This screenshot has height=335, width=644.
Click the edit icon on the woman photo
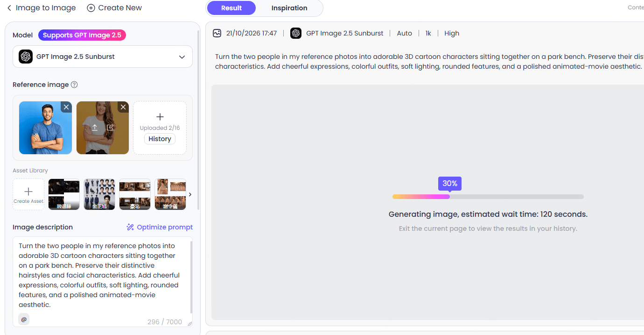110,128
